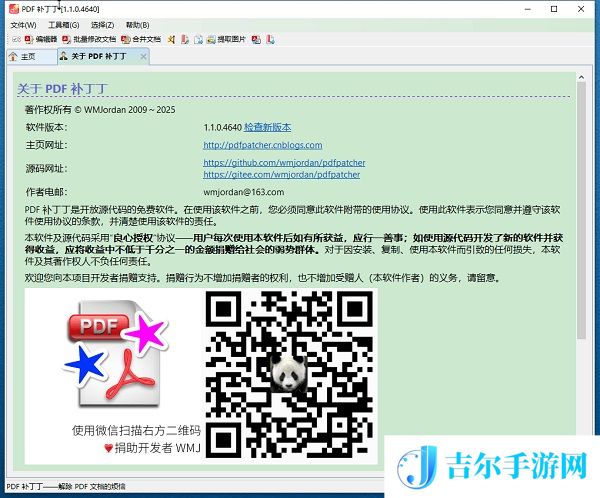Click the 软件版本 label
The width and height of the screenshot is (600, 498).
[46, 127]
